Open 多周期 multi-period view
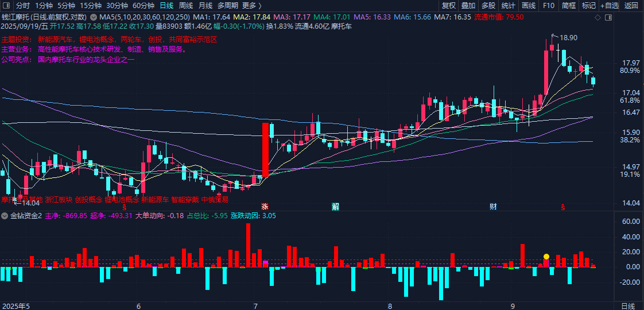The width and height of the screenshot is (644, 310). [x=228, y=6]
